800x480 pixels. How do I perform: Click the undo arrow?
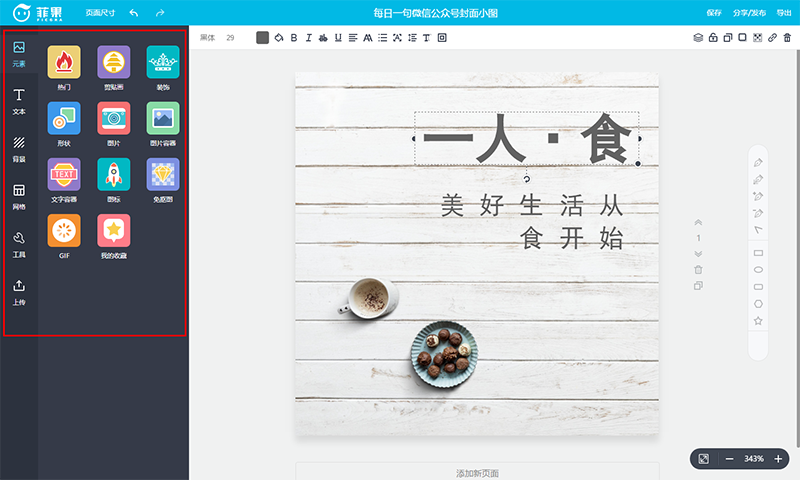[134, 13]
